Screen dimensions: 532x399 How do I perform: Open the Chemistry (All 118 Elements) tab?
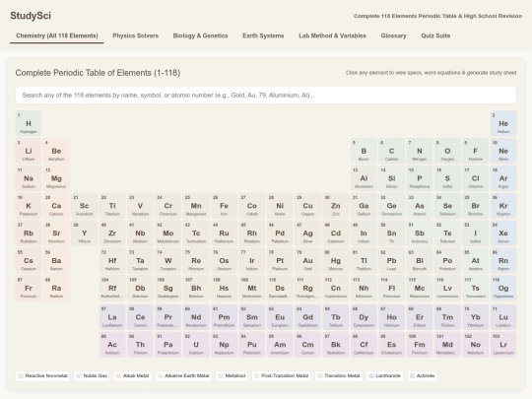point(57,36)
